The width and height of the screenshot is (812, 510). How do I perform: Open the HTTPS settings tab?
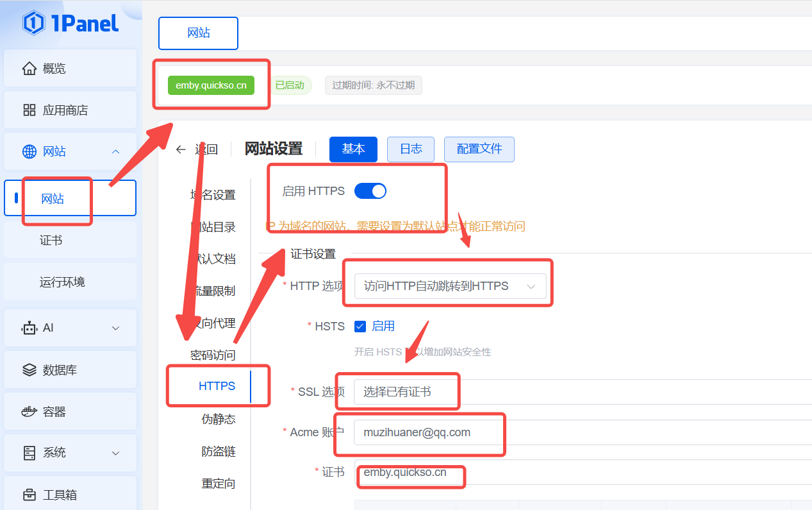(217, 386)
